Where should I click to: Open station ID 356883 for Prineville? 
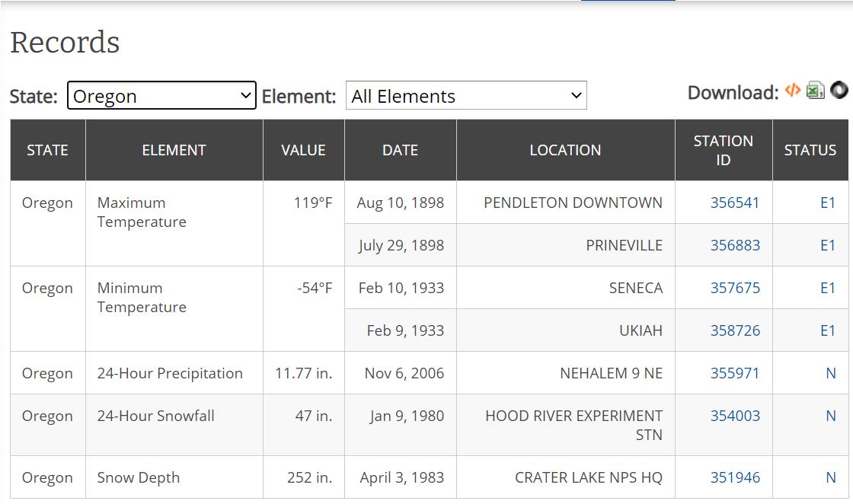point(735,246)
